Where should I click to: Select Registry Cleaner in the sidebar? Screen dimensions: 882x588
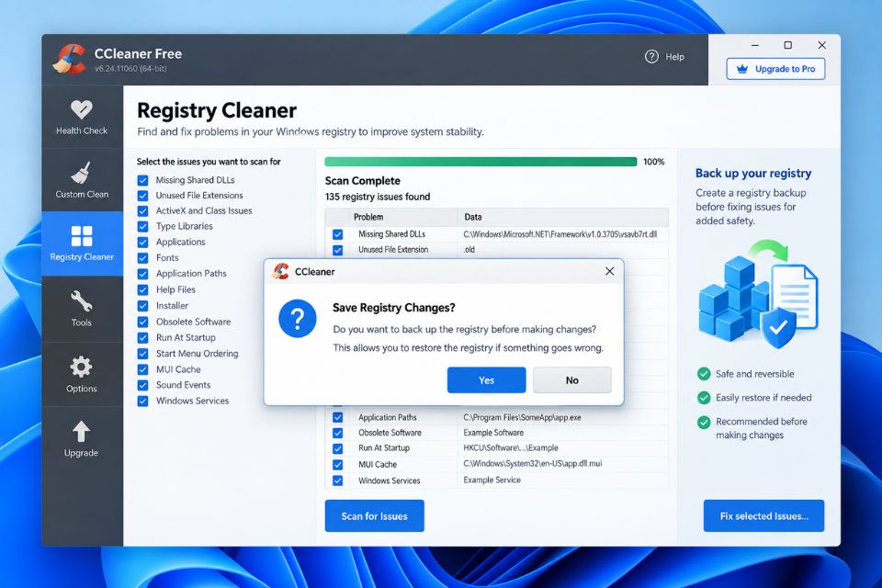[82, 243]
